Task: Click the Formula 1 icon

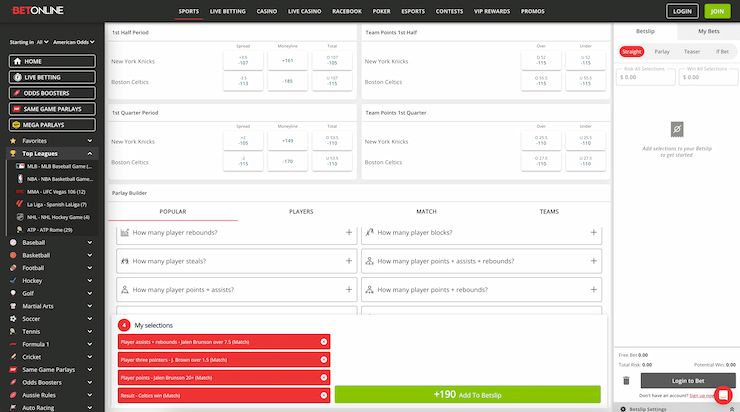Action: [x=13, y=345]
